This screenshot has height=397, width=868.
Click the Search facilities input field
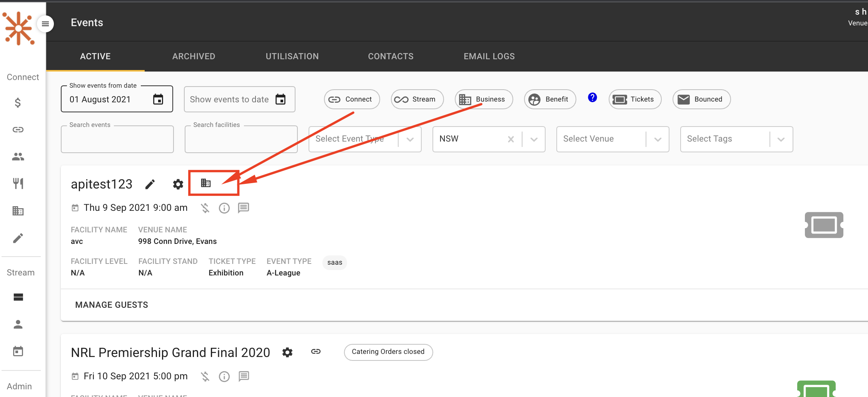(x=241, y=139)
